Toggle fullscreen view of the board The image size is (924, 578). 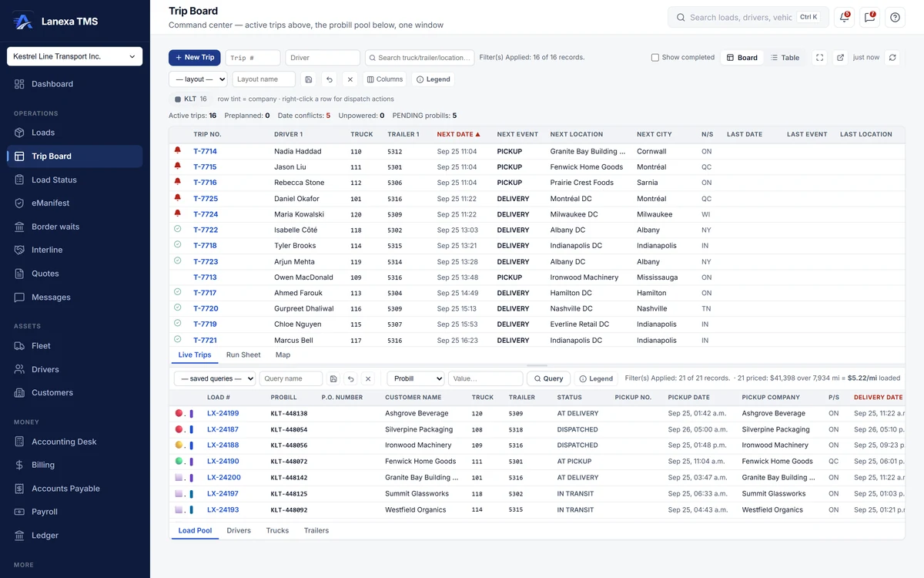click(820, 58)
